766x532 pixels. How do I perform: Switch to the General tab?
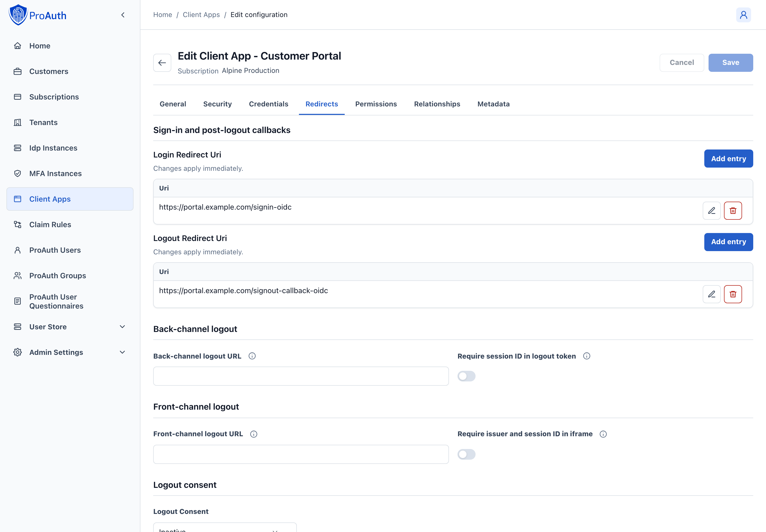click(x=173, y=104)
